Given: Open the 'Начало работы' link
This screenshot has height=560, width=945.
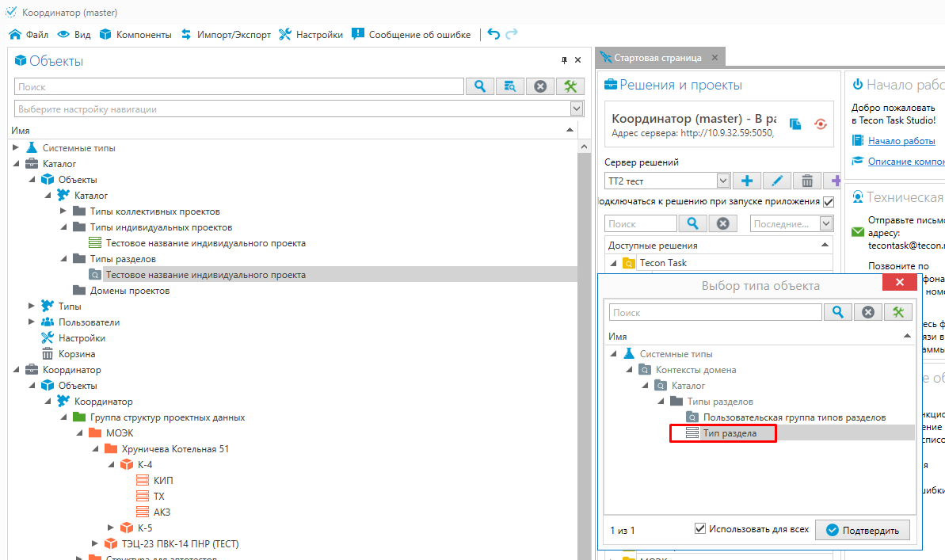Looking at the screenshot, I should point(901,140).
